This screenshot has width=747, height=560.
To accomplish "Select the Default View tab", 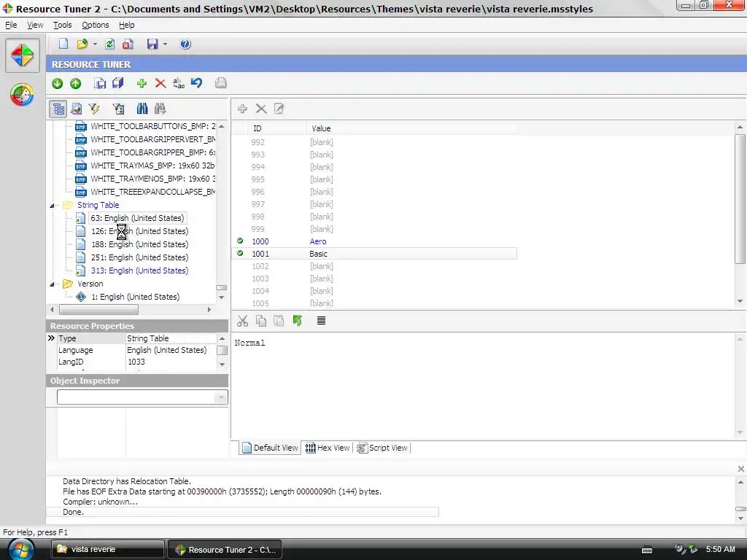I will tap(270, 448).
